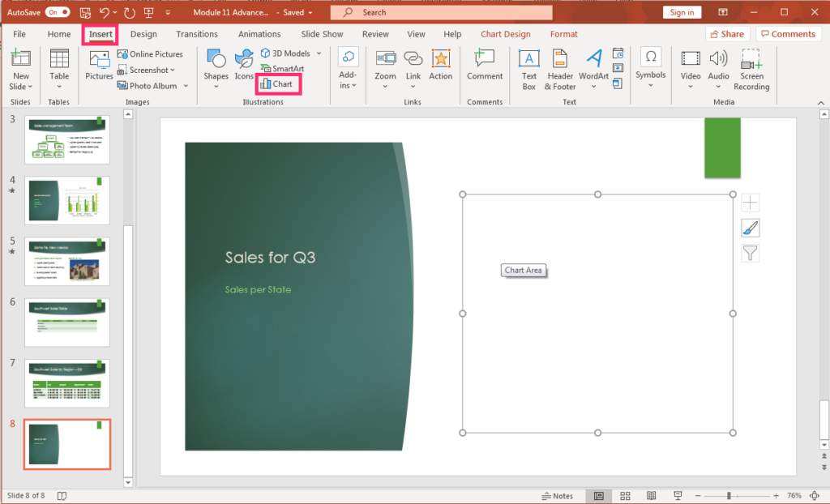Image resolution: width=830 pixels, height=504 pixels.
Task: Click the Icons button
Action: click(x=244, y=67)
